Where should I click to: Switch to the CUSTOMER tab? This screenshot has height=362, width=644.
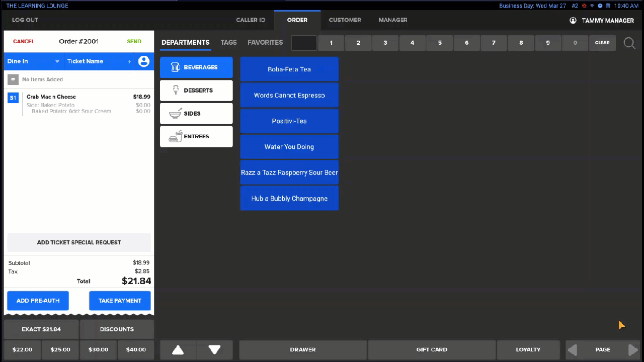pos(345,20)
